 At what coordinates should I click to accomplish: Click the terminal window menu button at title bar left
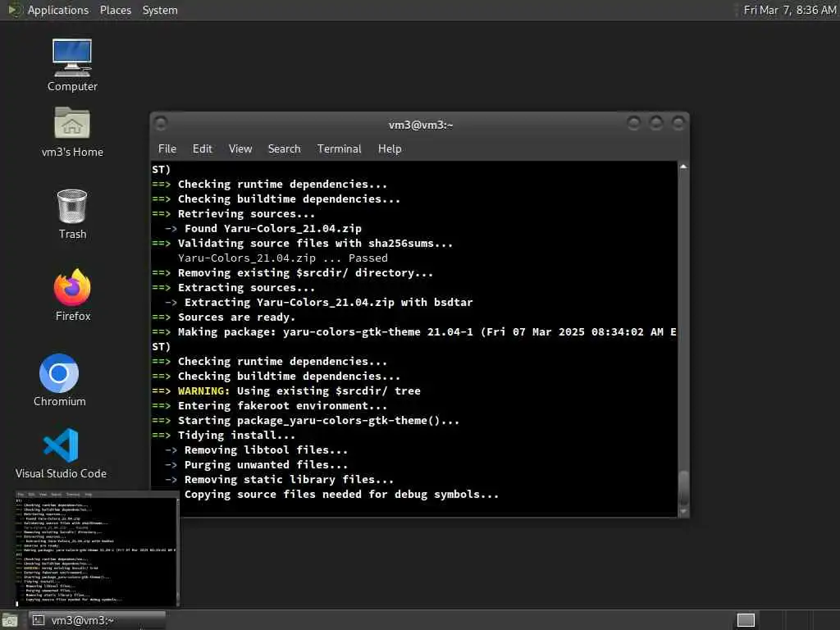(161, 124)
